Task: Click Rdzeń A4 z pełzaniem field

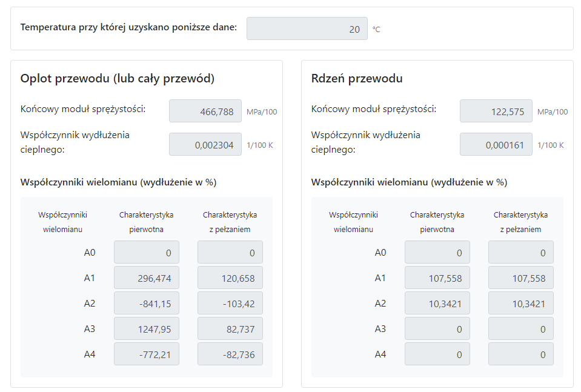Action: (521, 354)
